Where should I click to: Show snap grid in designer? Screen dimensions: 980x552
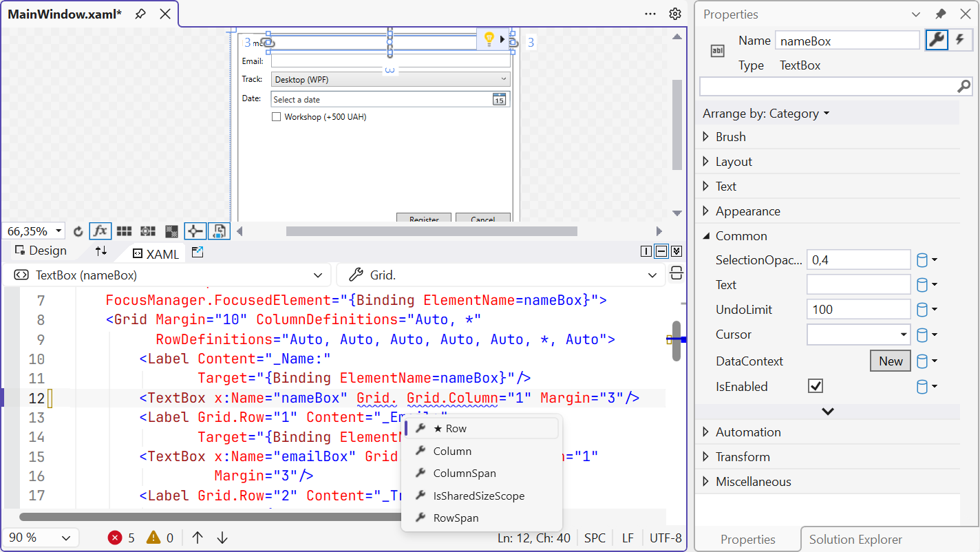click(124, 231)
